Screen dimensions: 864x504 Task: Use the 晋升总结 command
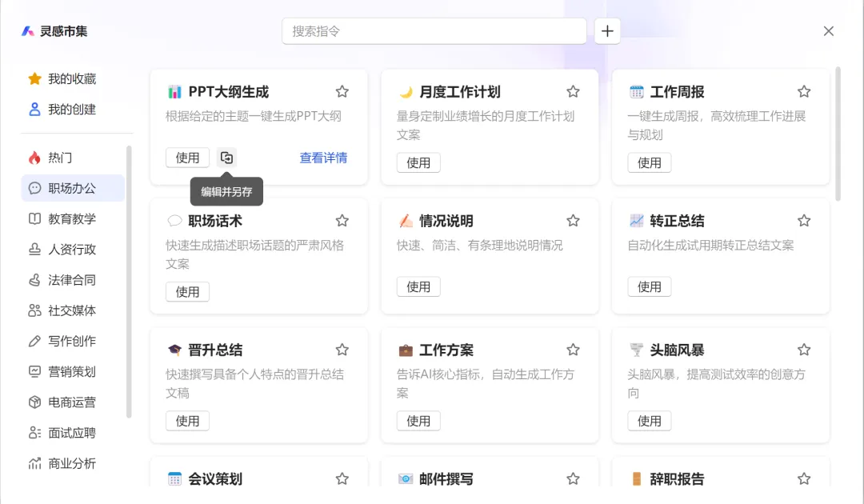[187, 421]
